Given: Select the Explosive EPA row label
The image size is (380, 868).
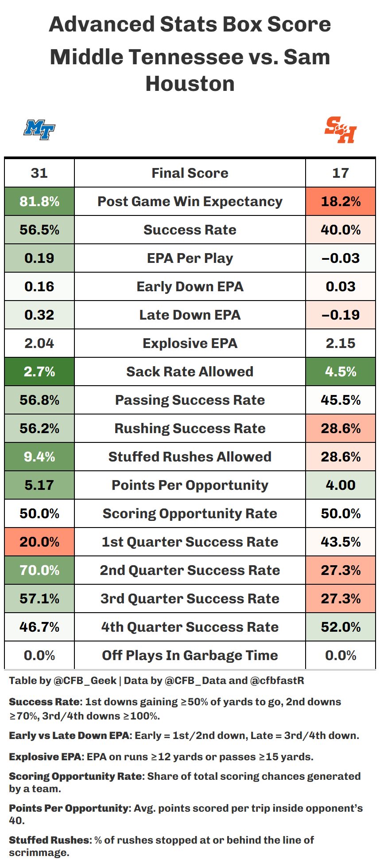Looking at the screenshot, I should 190,343.
